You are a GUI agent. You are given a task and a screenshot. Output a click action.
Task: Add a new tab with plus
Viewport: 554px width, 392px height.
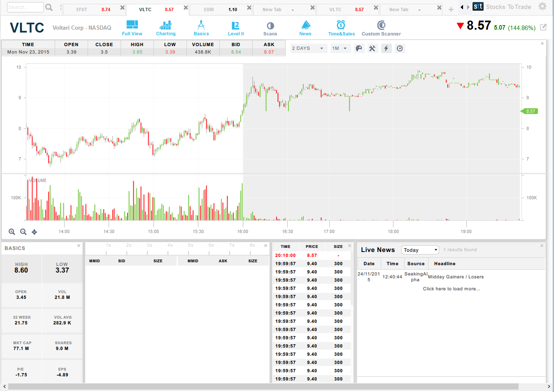(451, 9)
